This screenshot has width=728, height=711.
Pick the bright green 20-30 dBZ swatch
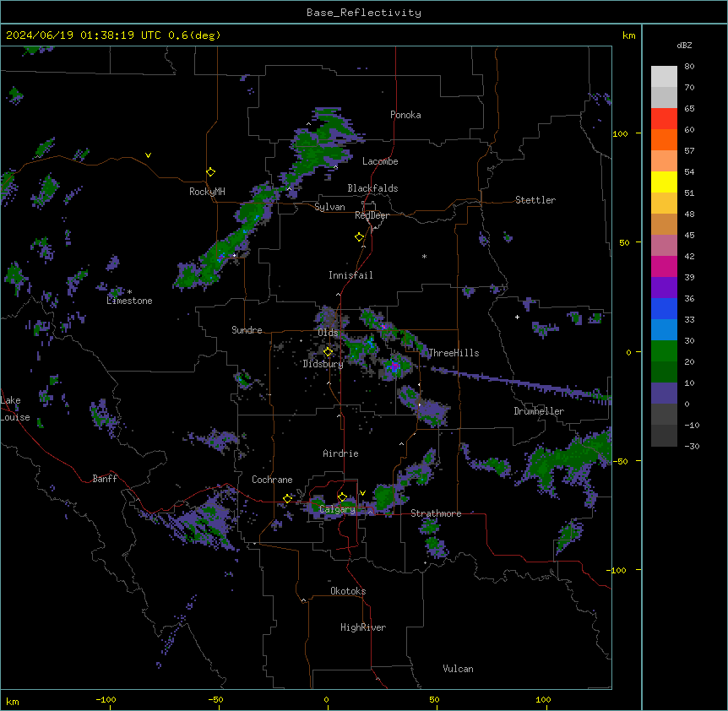664,351
